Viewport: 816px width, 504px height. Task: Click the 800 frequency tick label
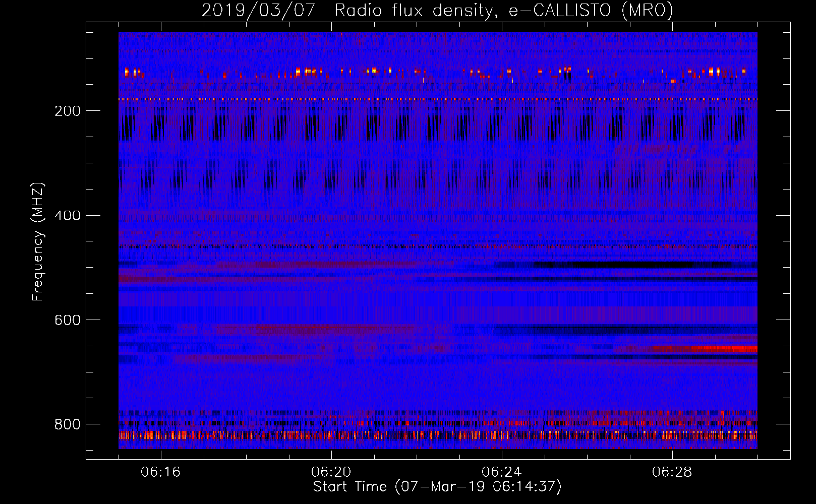point(67,424)
